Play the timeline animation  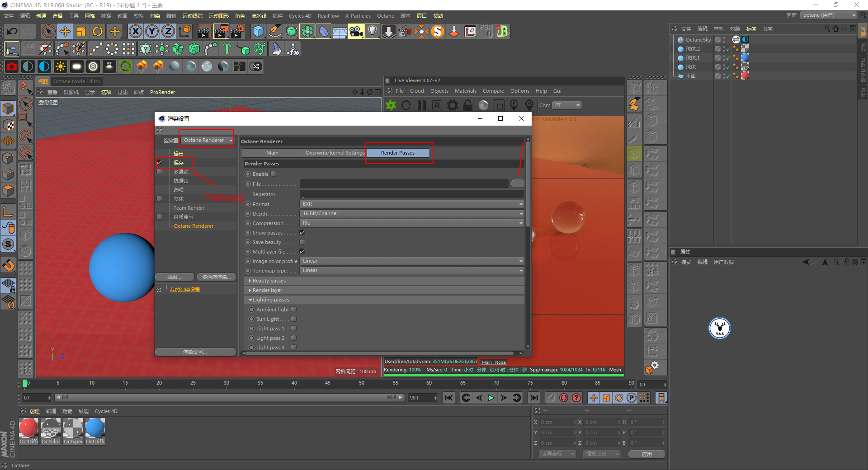click(x=491, y=398)
